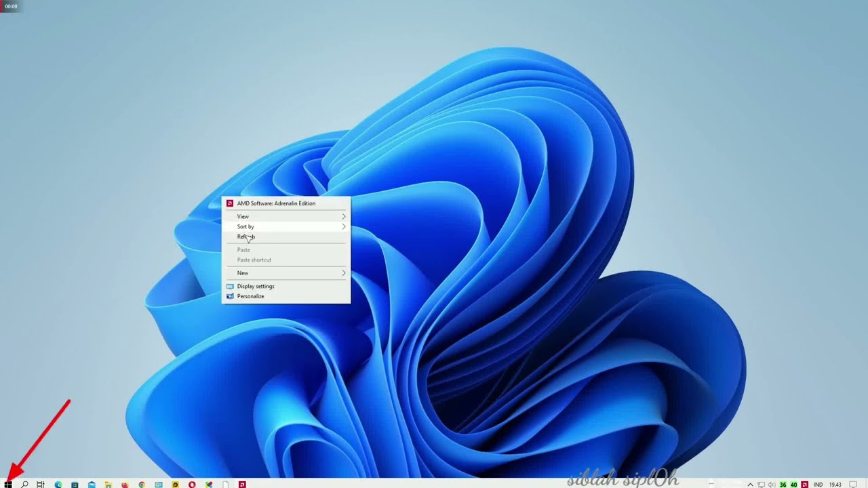Expand the New submenu
This screenshot has width=868, height=488.
286,272
